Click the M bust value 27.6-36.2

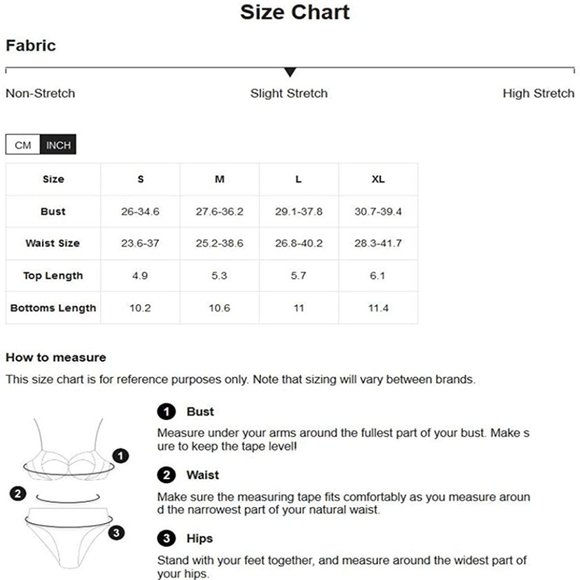click(219, 212)
